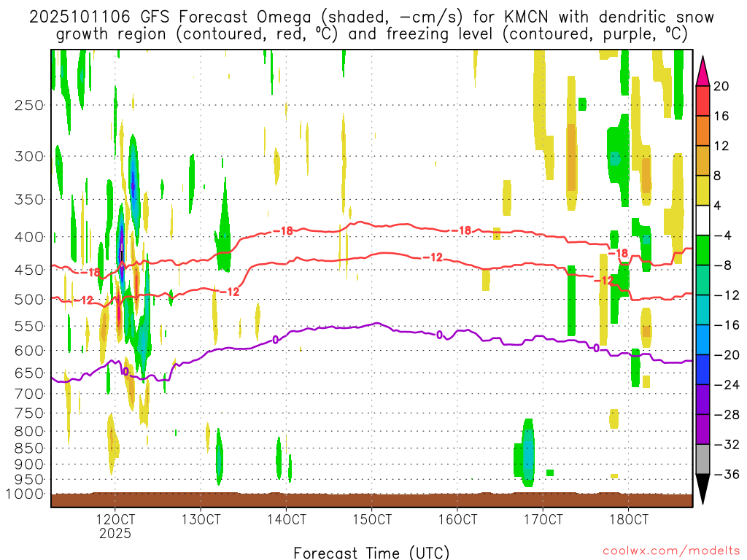
Task: Click the 250 pressure level label
Action: point(28,105)
